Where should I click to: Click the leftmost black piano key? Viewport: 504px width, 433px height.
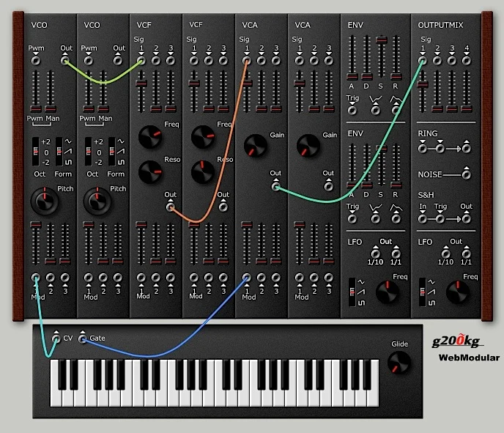pyautogui.click(x=62, y=374)
